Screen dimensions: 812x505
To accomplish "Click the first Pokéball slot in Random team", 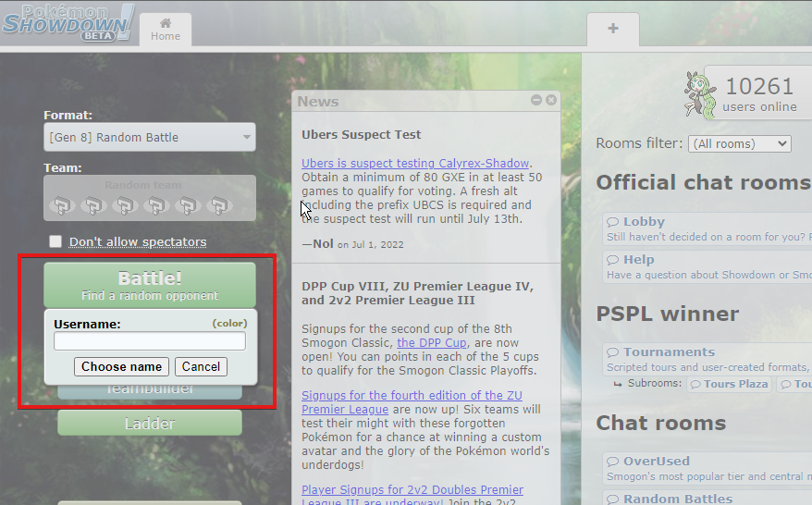I will pyautogui.click(x=62, y=205).
